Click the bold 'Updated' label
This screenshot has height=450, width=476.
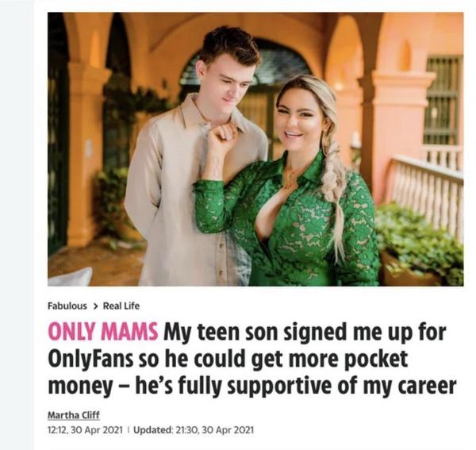[153, 430]
